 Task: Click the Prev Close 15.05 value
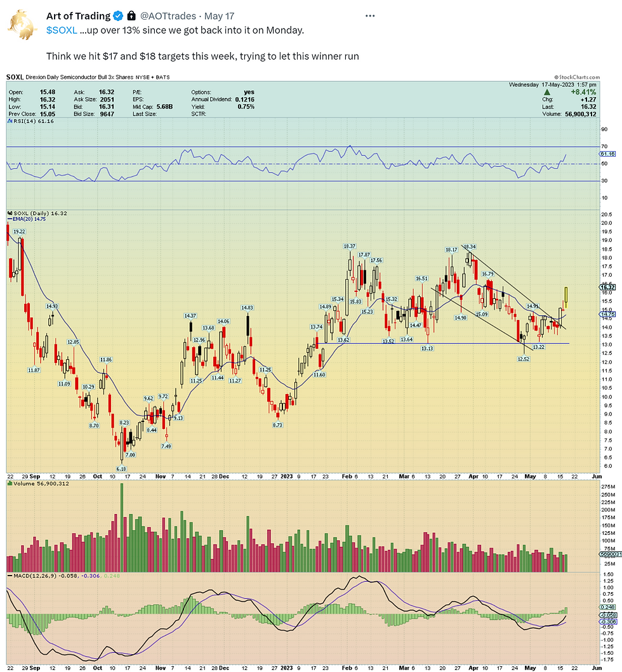point(48,114)
